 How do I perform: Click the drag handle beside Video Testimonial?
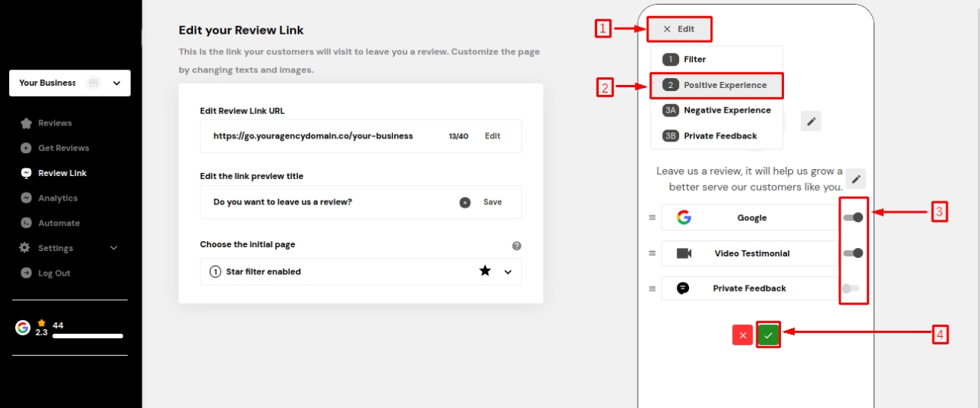pos(652,253)
